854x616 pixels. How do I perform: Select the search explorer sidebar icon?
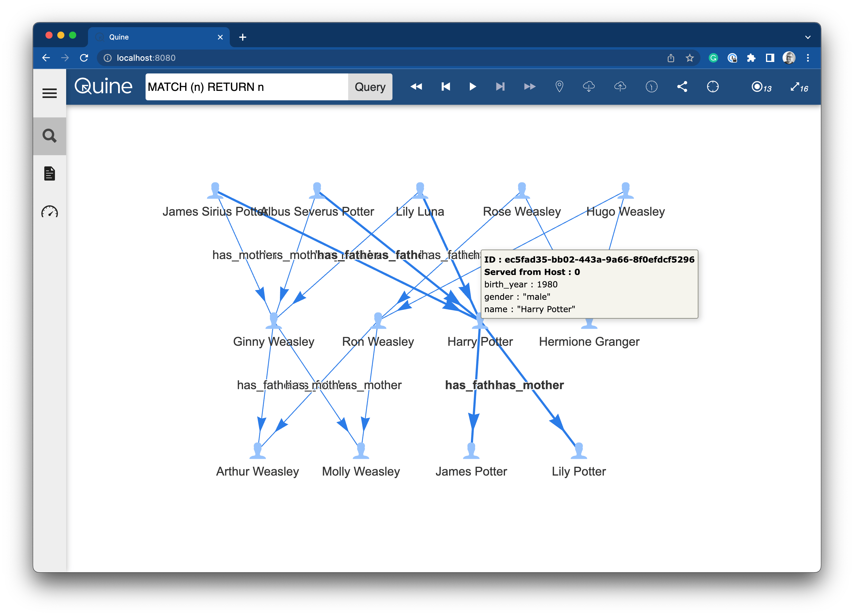[x=49, y=136]
